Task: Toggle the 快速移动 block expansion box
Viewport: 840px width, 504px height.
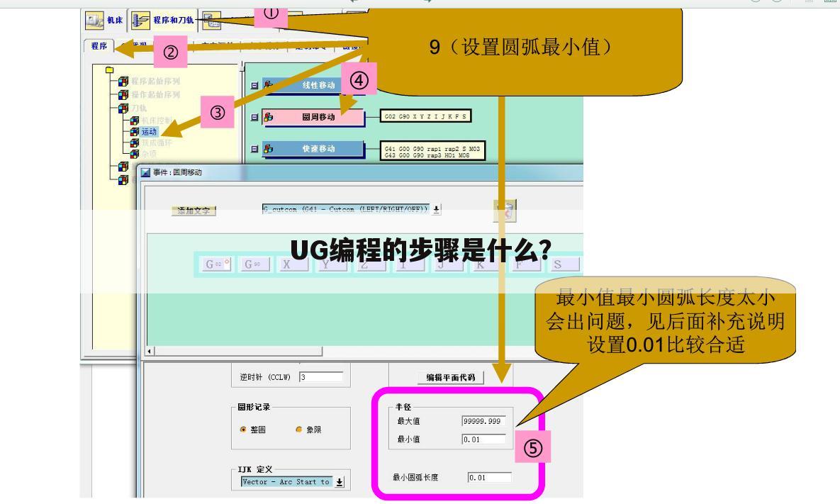Action: pos(254,148)
